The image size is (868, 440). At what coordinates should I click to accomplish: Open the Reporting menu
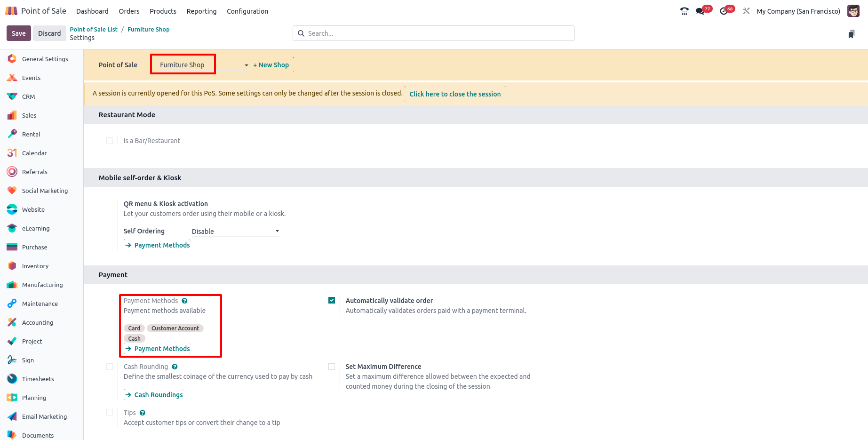click(201, 11)
